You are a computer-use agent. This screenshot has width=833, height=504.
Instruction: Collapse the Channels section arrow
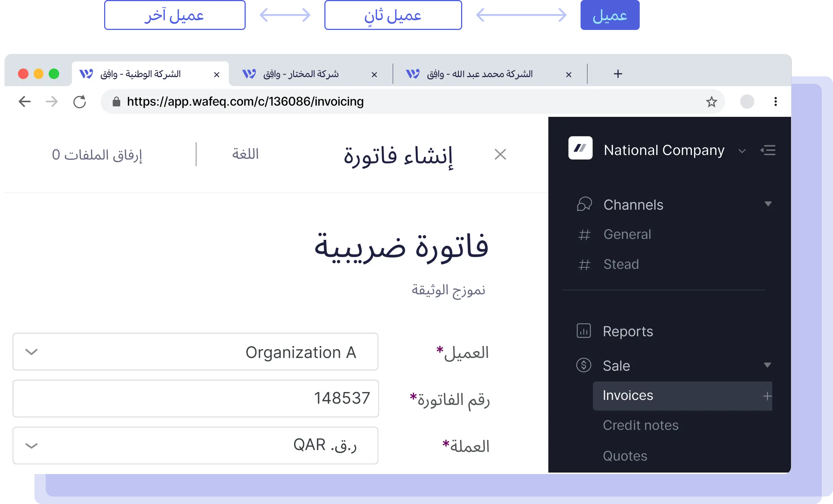(x=768, y=204)
